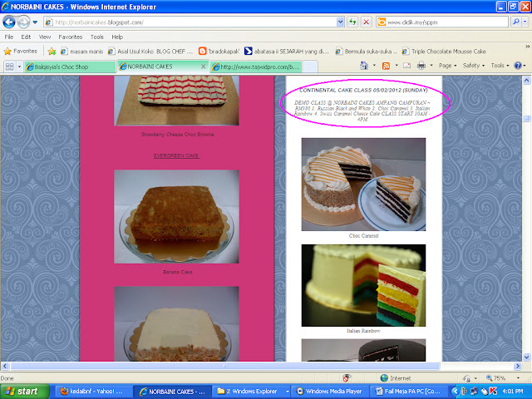Click the EVERGREEN CAKE heading link
This screenshot has width=532, height=399.
[176, 155]
